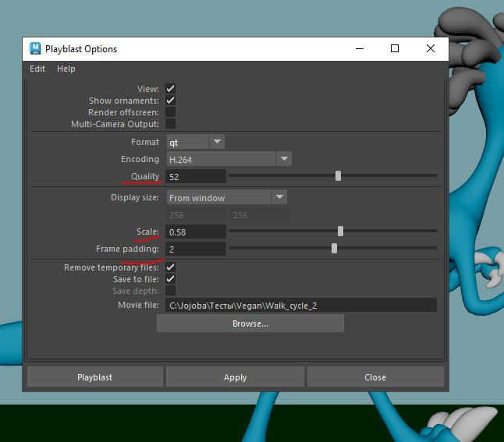Click the Show ornaments: label
Image resolution: width=504 pixels, height=442 pixels.
coord(124,101)
